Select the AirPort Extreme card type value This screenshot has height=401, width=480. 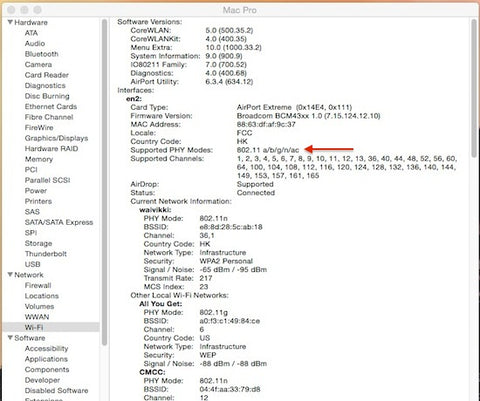point(294,107)
